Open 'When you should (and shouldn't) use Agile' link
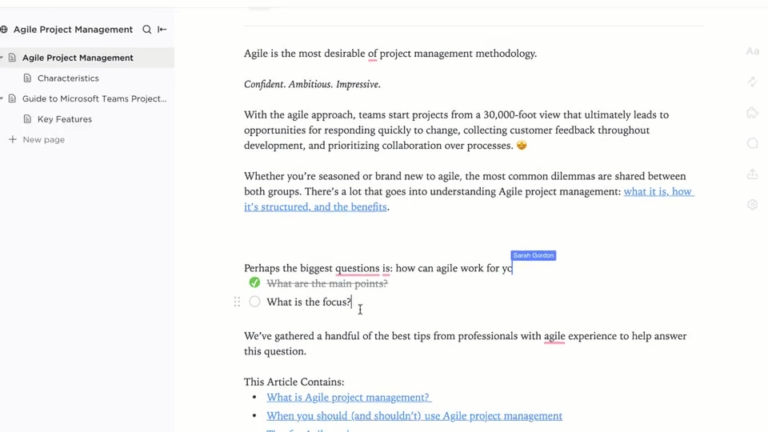Image resolution: width=768 pixels, height=432 pixels. tap(414, 416)
